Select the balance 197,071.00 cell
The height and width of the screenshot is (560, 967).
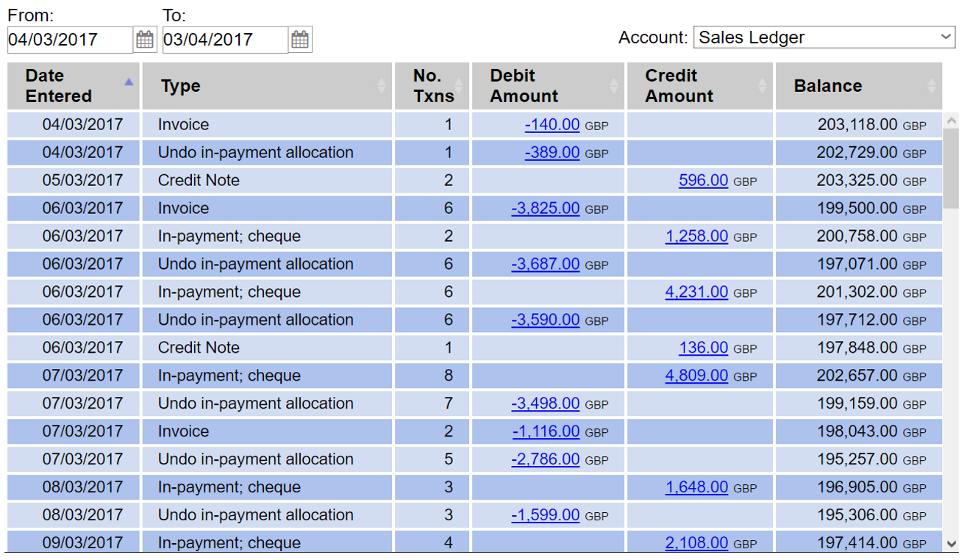tap(858, 265)
